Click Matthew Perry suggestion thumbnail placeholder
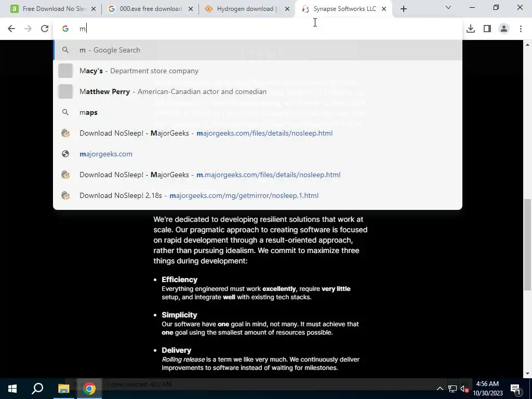The image size is (532, 399). (65, 91)
